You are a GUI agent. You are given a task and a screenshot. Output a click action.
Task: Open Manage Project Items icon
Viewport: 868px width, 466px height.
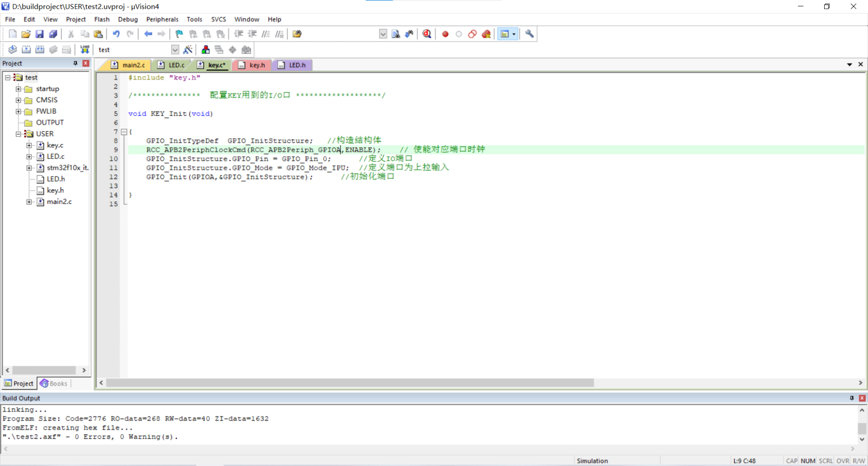pyautogui.click(x=205, y=50)
